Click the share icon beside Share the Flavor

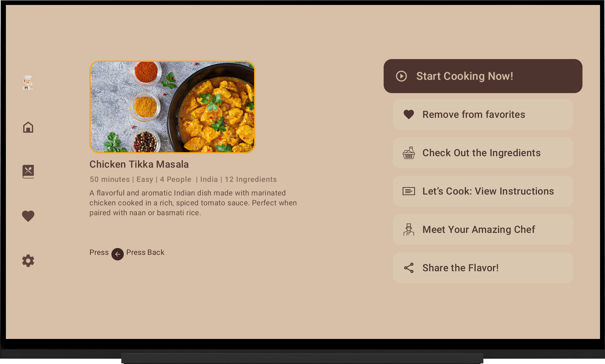[409, 268]
